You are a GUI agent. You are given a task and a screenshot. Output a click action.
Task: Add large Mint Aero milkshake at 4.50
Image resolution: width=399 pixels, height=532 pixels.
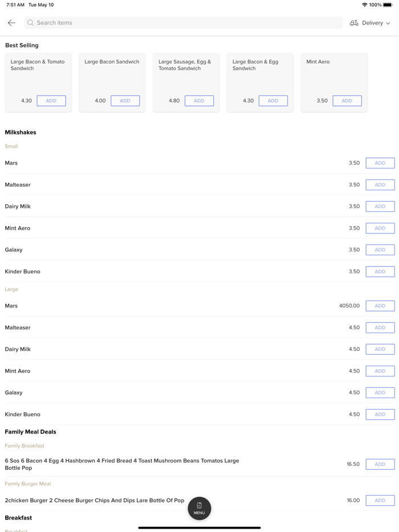click(380, 371)
